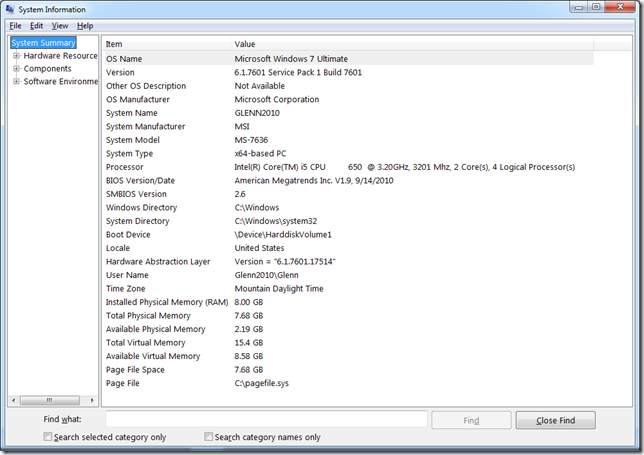This screenshot has width=644, height=455.
Task: Click the tree pane right scroll arrow
Action: [92, 400]
